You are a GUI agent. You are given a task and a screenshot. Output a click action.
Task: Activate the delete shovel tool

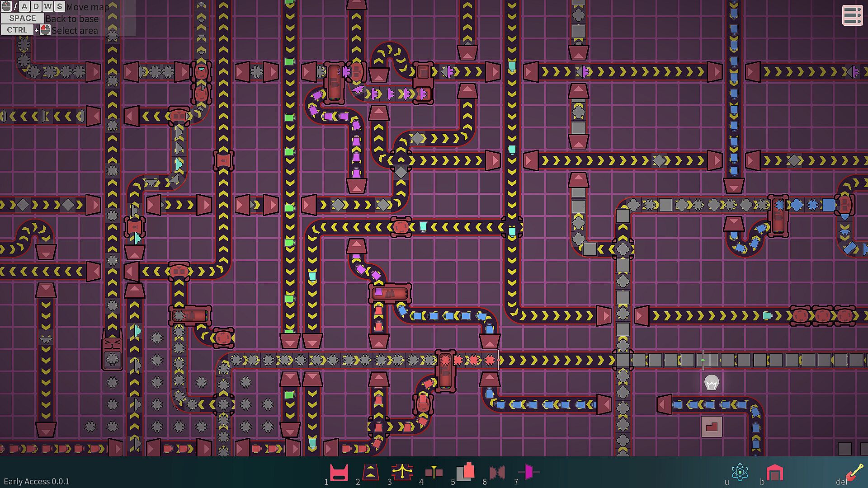point(854,473)
